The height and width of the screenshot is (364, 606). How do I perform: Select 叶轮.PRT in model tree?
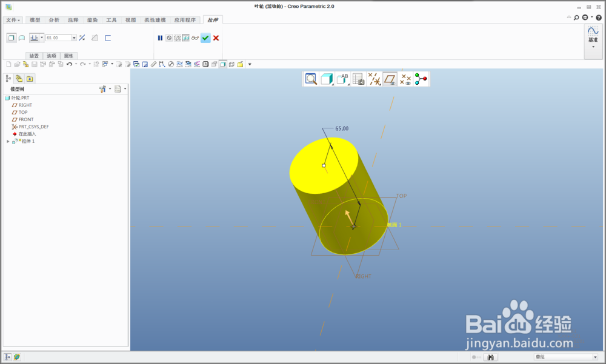(x=18, y=98)
